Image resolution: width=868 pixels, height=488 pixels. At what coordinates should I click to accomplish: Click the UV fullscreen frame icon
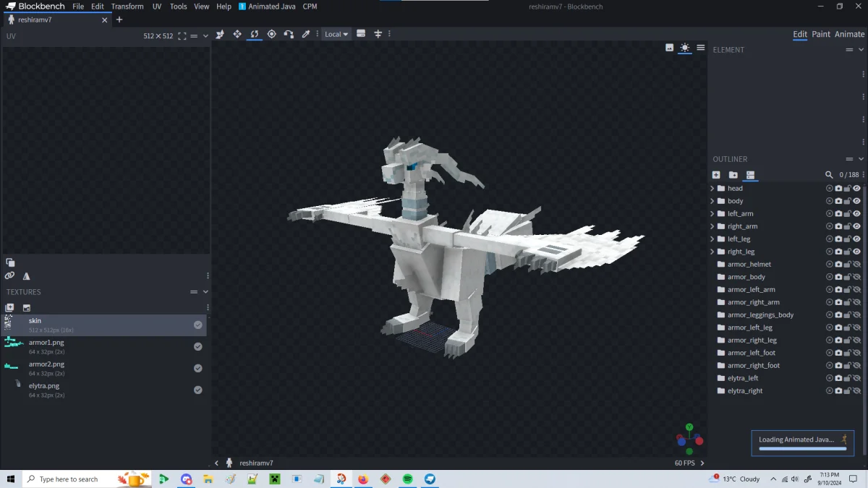tap(182, 35)
